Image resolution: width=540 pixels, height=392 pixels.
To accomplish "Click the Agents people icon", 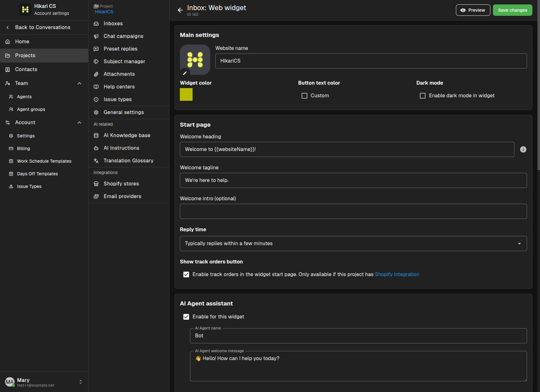I will pos(11,97).
